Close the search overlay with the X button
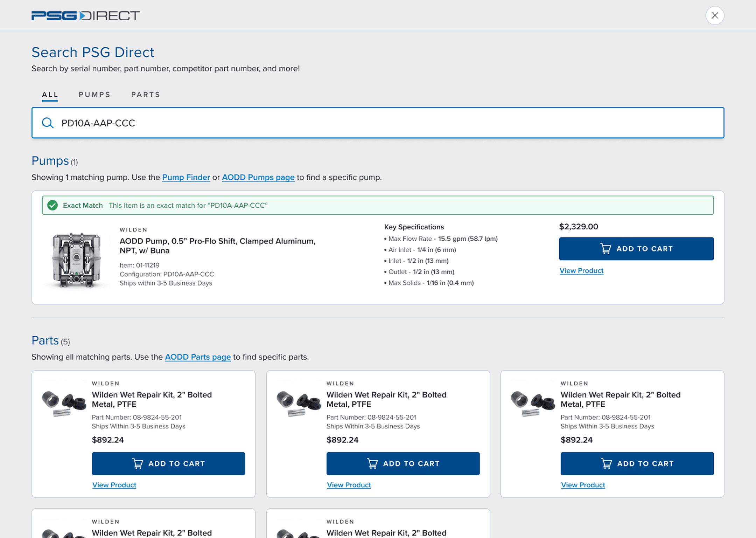 714,16
